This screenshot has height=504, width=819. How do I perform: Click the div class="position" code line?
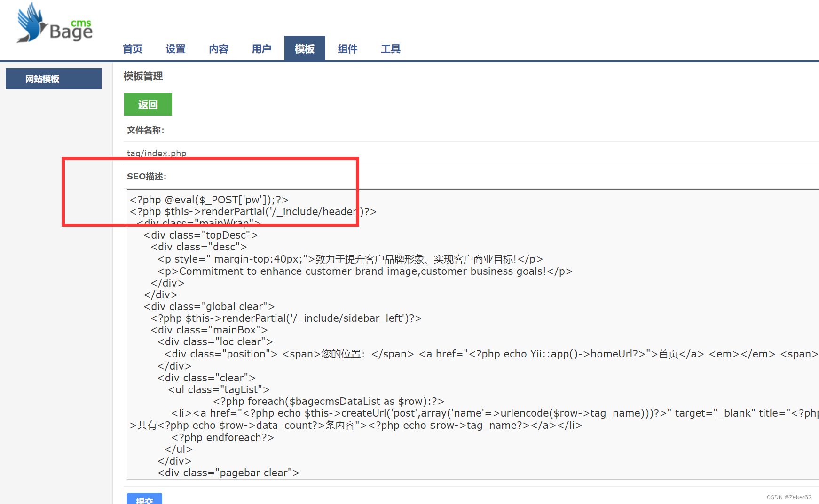point(491,354)
